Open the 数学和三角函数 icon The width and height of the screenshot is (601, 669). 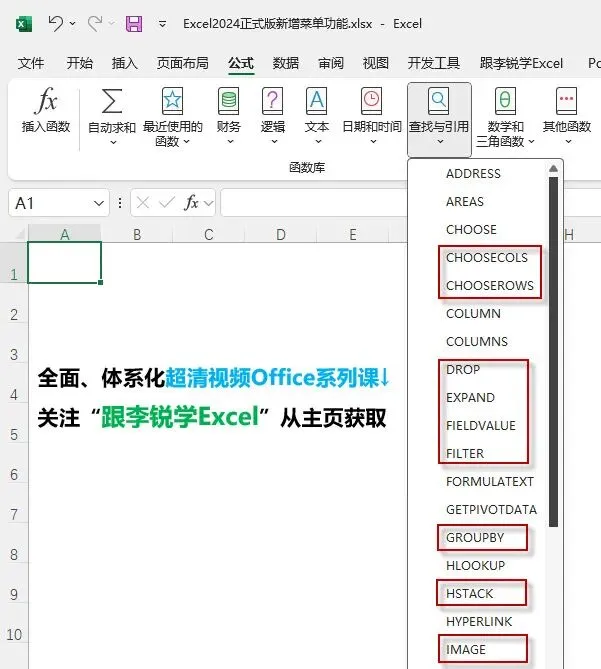pos(505,101)
